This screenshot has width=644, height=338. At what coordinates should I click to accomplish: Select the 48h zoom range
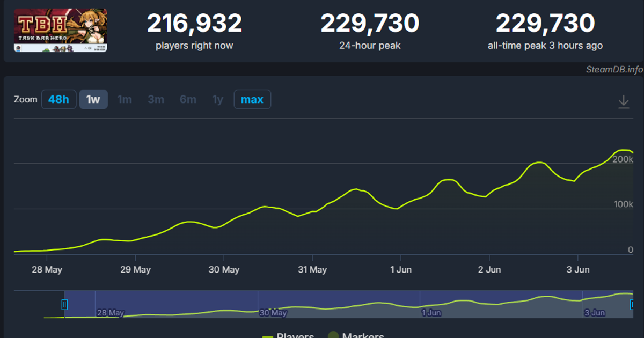click(58, 99)
